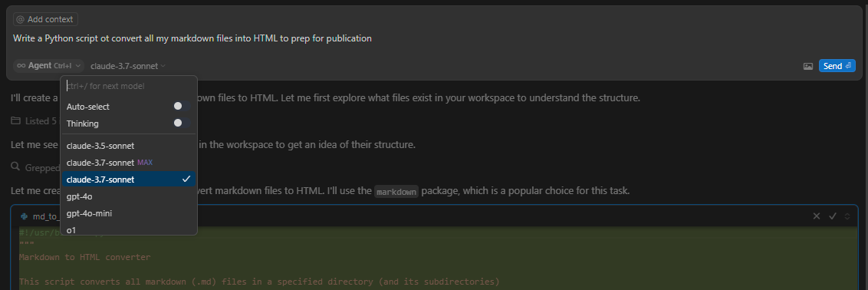The image size is (868, 290).
Task: Click the inline 'markdown' code label
Action: (x=396, y=192)
